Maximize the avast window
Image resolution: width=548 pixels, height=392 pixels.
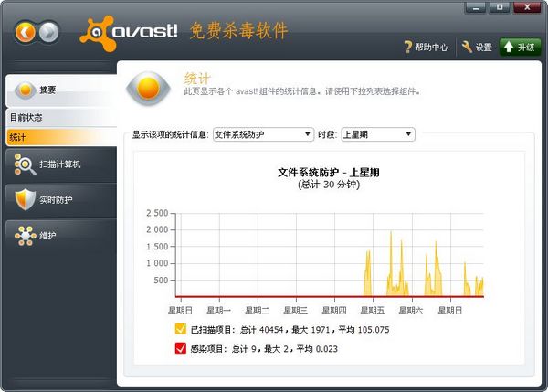[500, 7]
